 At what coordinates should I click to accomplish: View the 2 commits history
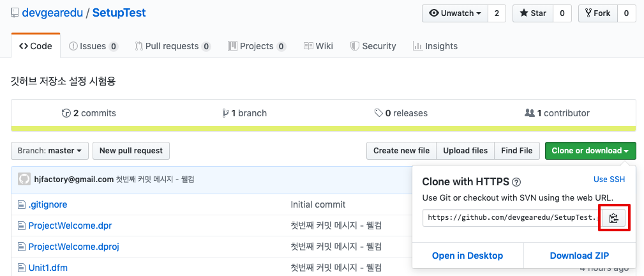tap(89, 113)
